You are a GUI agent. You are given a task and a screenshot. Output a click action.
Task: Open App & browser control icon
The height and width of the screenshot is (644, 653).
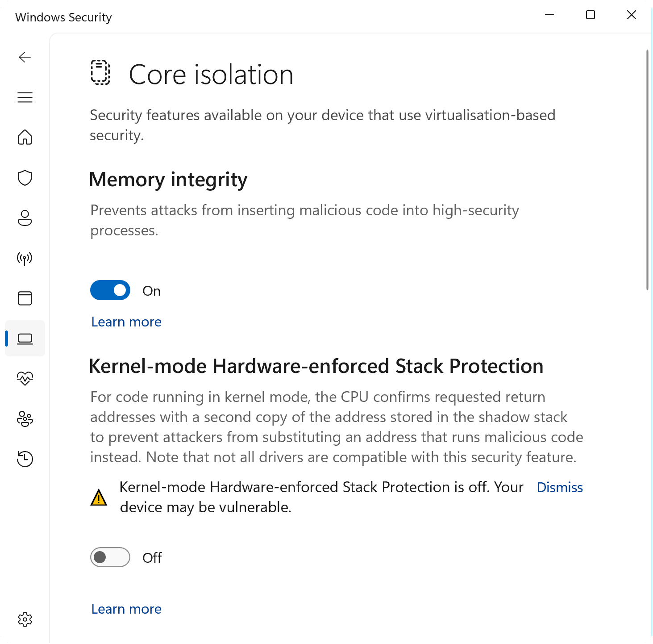coord(25,298)
